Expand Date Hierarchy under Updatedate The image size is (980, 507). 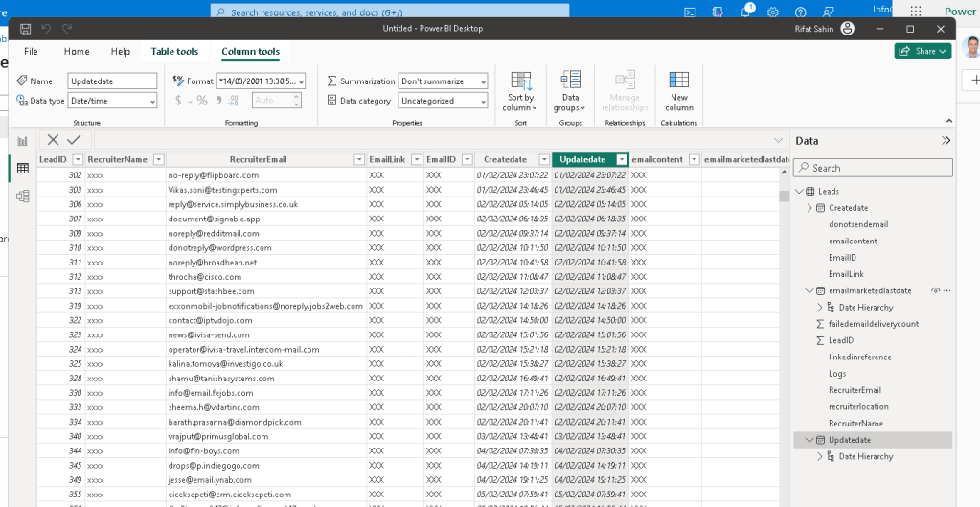tap(820, 457)
